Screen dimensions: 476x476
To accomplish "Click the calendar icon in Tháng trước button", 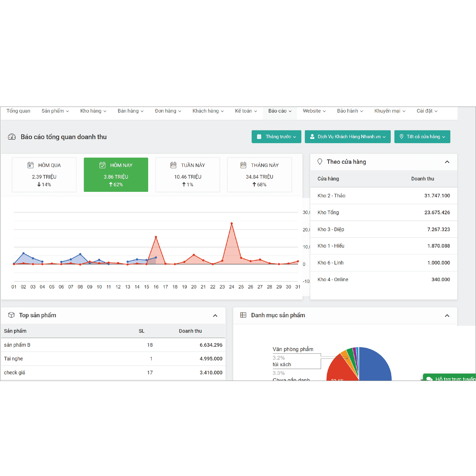I will (x=259, y=137).
